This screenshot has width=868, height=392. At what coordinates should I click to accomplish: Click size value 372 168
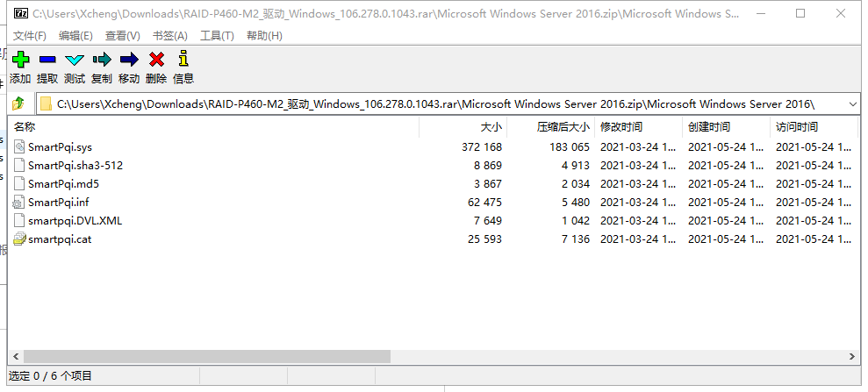pos(482,147)
